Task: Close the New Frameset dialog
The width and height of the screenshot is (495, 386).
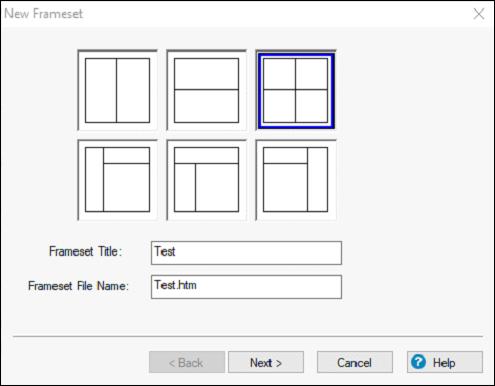Action: (479, 14)
